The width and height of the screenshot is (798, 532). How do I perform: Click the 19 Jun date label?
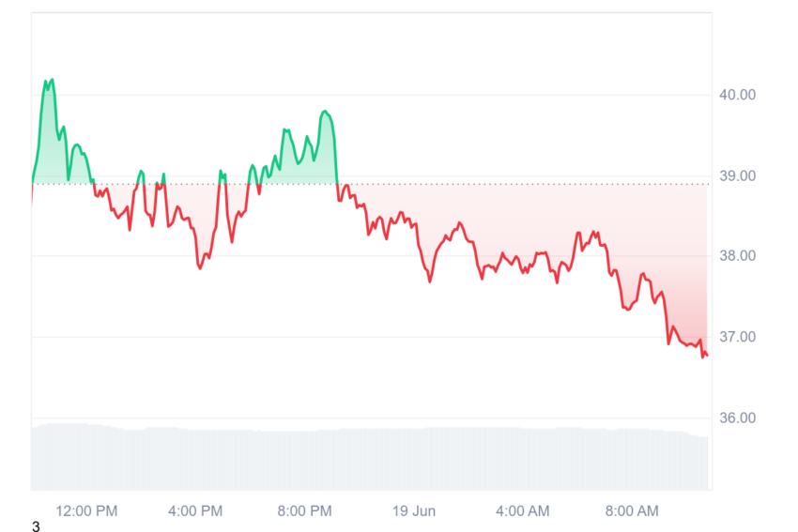pyautogui.click(x=414, y=510)
